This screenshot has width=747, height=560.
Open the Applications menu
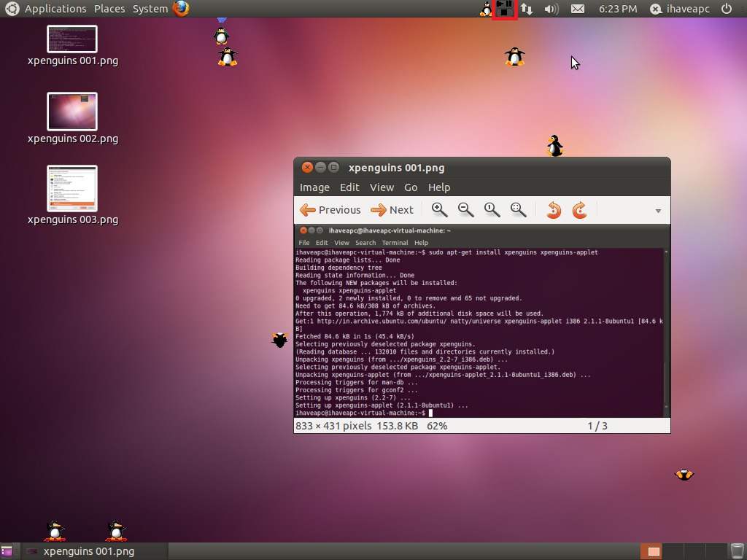tap(55, 9)
